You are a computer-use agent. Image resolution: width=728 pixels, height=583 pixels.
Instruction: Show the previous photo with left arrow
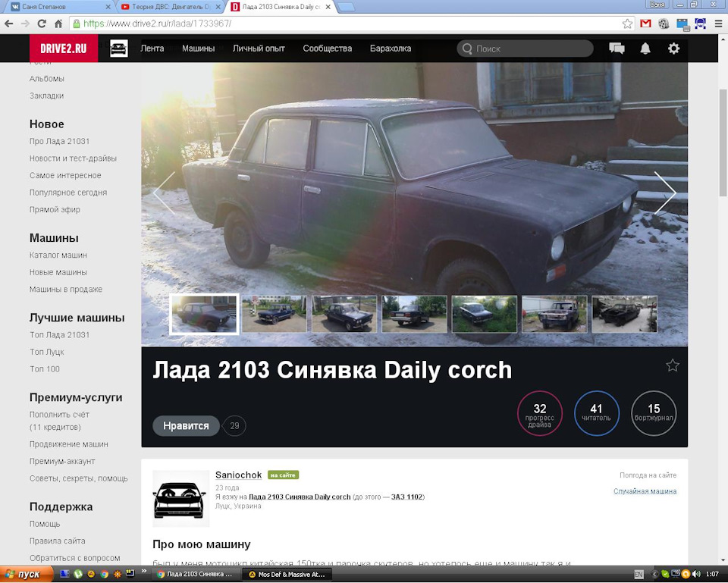(165, 193)
